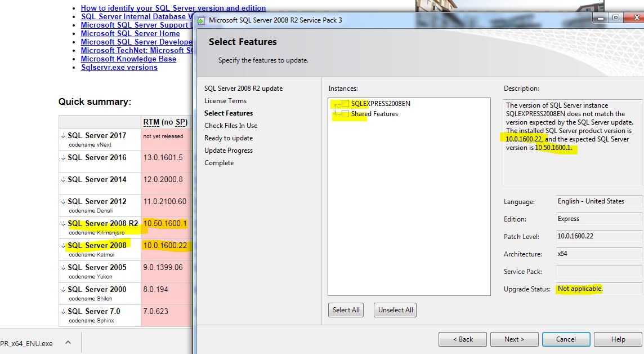Viewport: 644px width, 354px height.
Task: Click Select All button
Action: pos(346,310)
